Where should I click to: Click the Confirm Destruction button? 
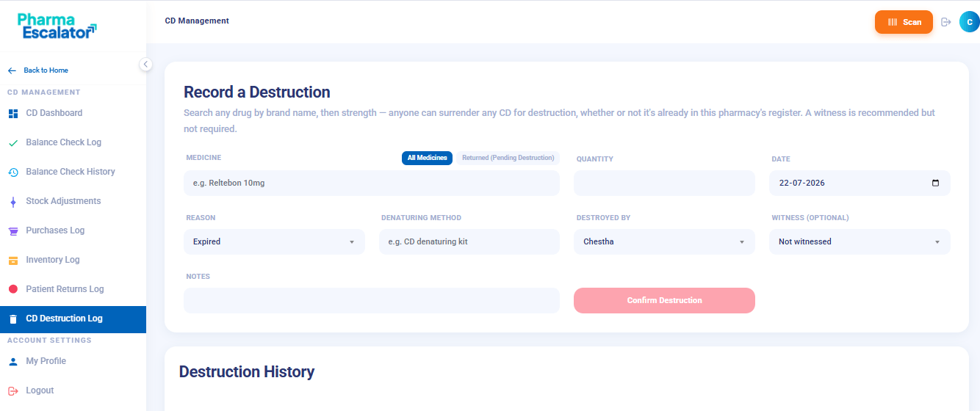(664, 300)
